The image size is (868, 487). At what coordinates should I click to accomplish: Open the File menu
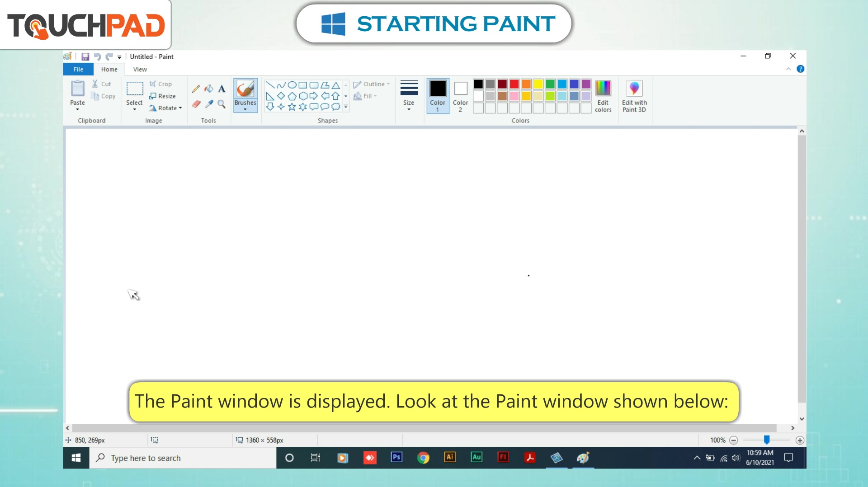(78, 69)
